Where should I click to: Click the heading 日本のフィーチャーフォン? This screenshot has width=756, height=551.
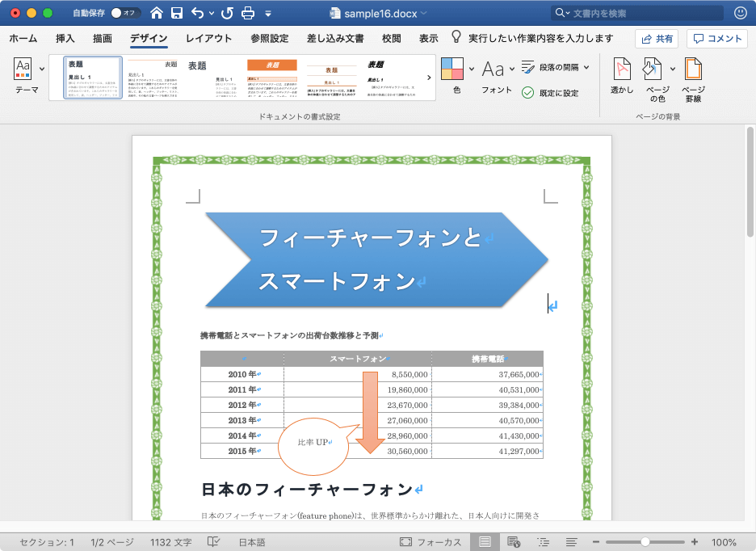307,490
